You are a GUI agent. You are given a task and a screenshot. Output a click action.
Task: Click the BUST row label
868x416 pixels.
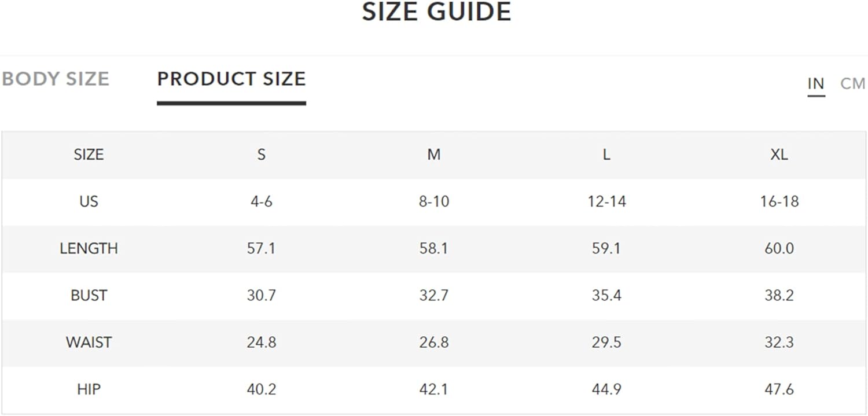89,295
